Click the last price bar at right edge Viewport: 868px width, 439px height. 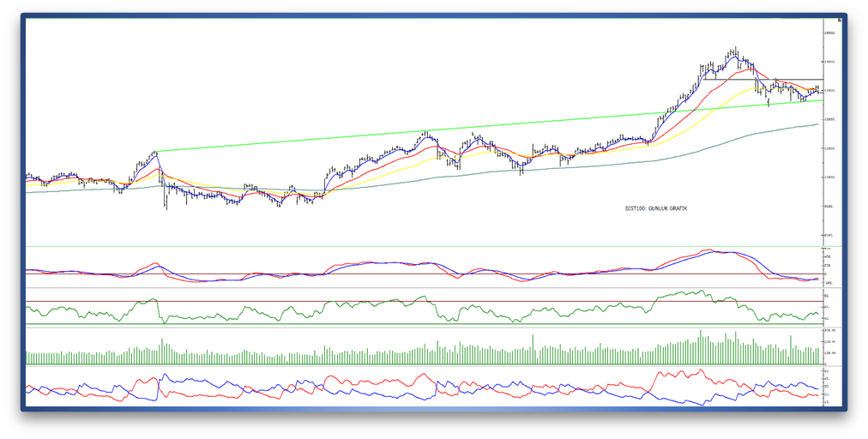point(817,88)
